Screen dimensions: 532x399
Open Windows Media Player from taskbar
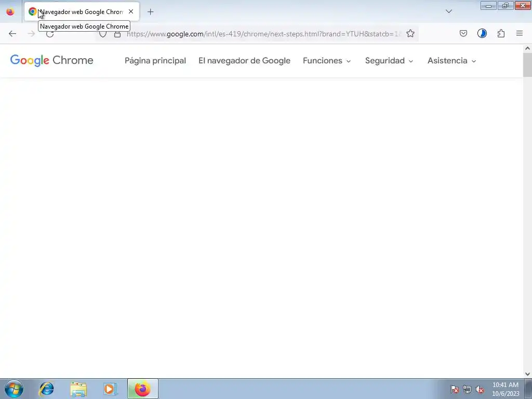[110, 389]
